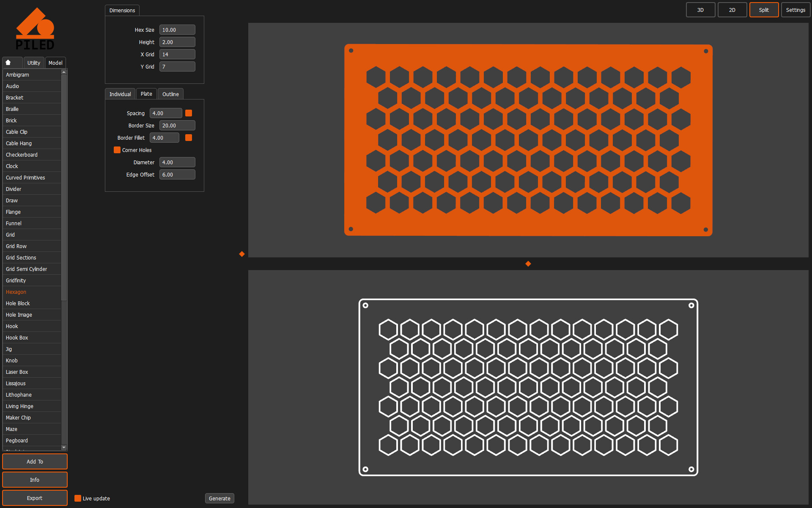Viewport: 812px width, 508px height.
Task: Select Split view mode
Action: coord(764,10)
